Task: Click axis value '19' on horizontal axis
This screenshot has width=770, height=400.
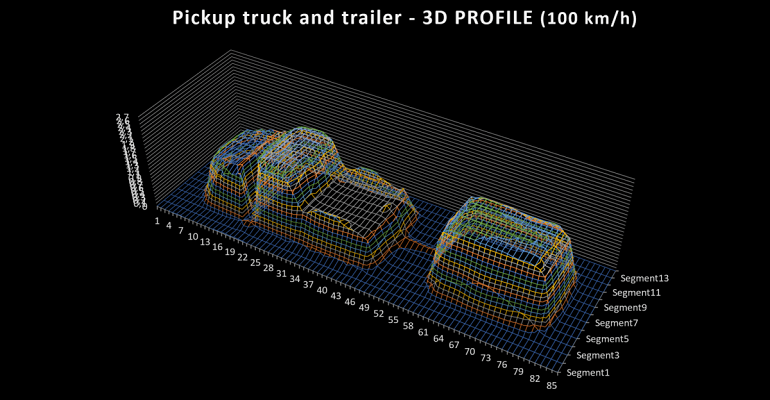Action: pyautogui.click(x=229, y=252)
